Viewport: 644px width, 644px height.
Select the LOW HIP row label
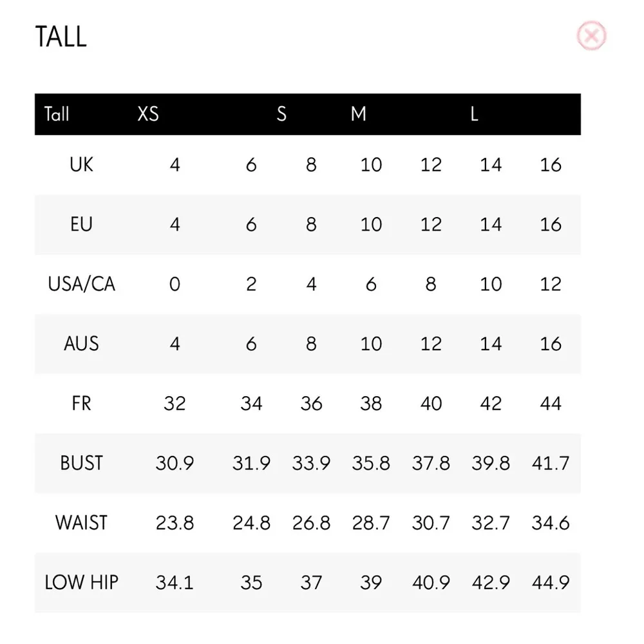[82, 582]
